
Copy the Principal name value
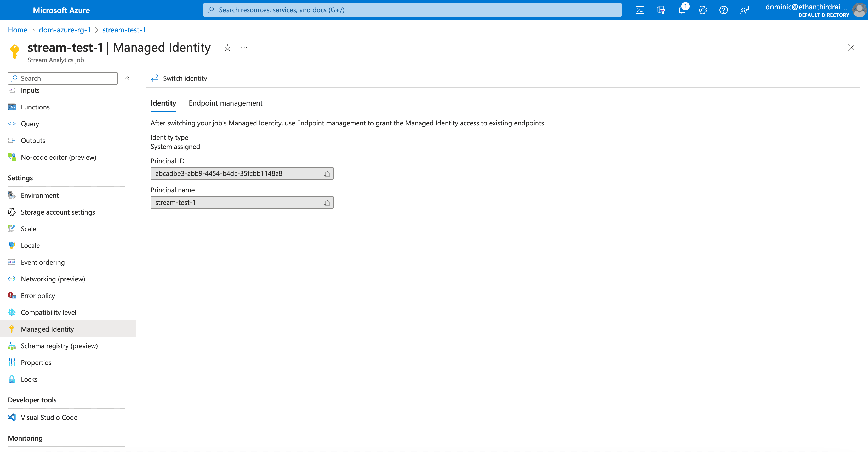327,203
